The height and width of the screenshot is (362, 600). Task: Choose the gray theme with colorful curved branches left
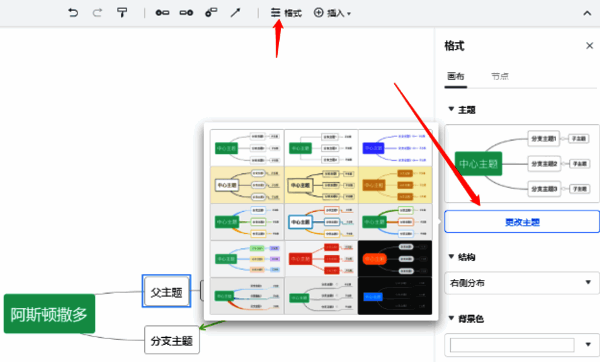tap(247, 222)
